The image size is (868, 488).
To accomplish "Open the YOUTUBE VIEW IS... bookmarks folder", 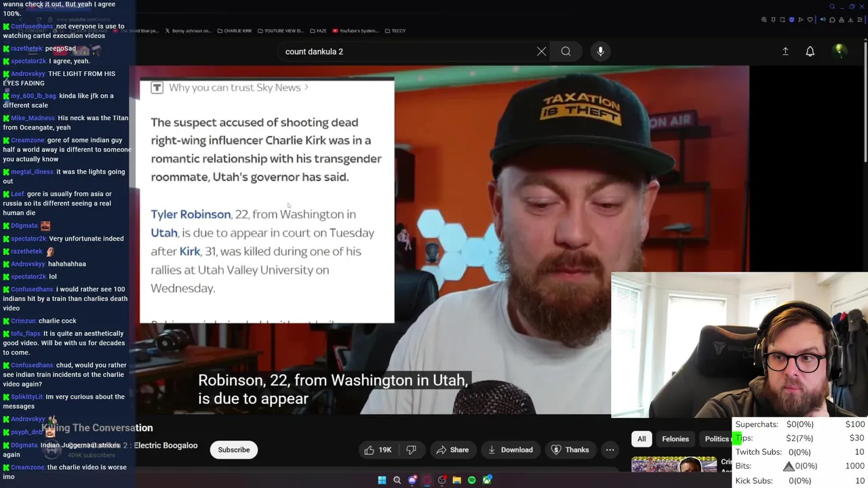I will pos(279,30).
